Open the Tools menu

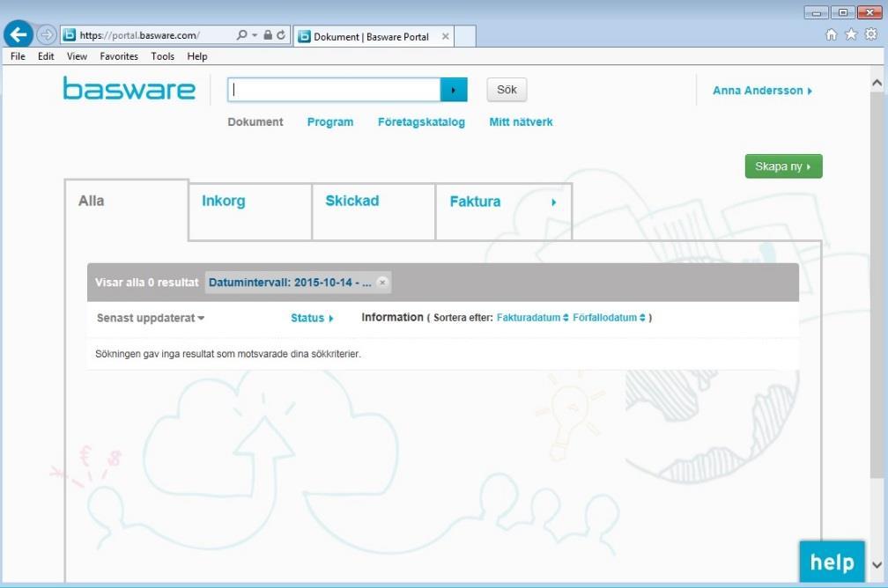(x=162, y=56)
